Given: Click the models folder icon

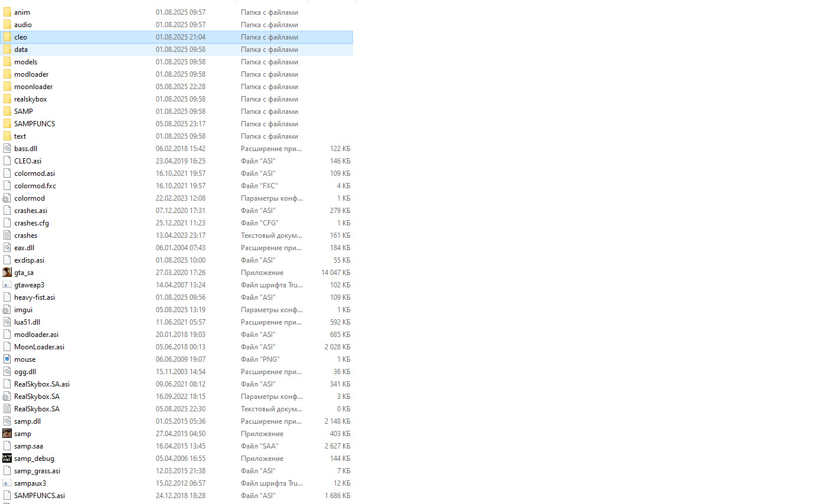Looking at the screenshot, I should (x=7, y=62).
